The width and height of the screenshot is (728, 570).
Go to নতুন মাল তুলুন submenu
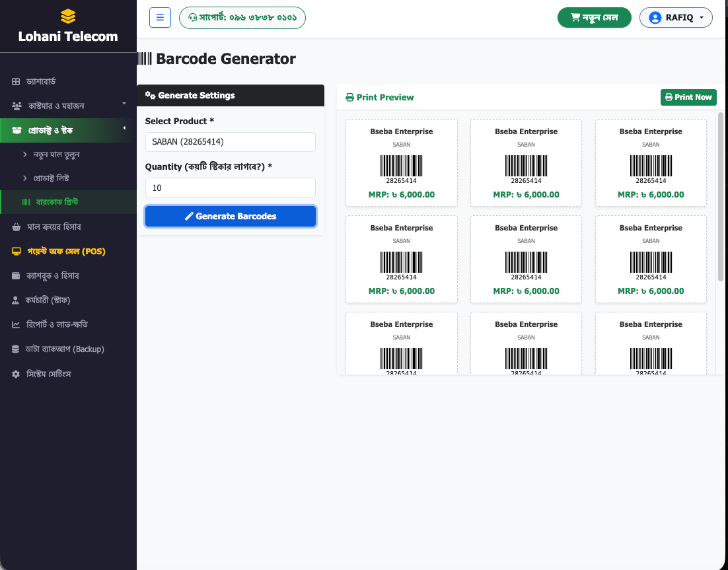point(68,154)
